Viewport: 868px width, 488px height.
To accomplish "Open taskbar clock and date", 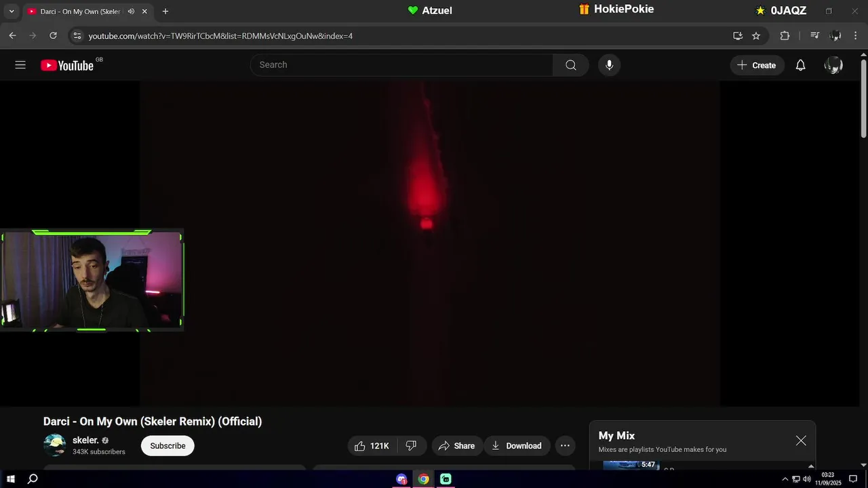I will click(828, 479).
